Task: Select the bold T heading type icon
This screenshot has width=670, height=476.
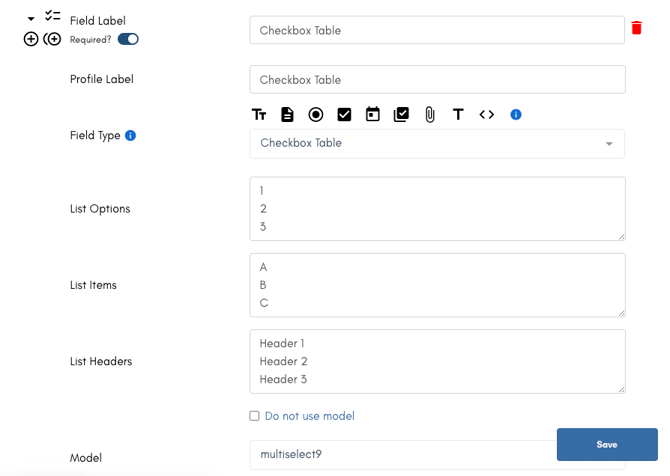Action: point(458,115)
